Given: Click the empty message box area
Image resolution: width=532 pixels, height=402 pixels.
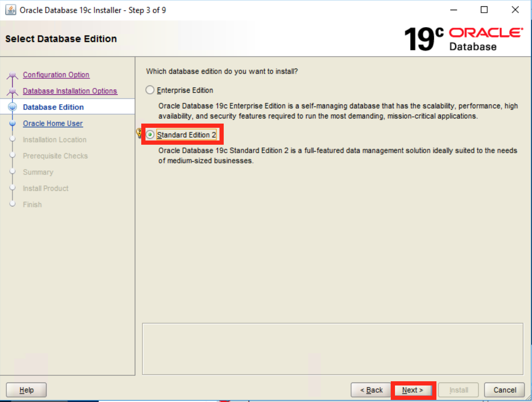Looking at the screenshot, I should coord(333,349).
